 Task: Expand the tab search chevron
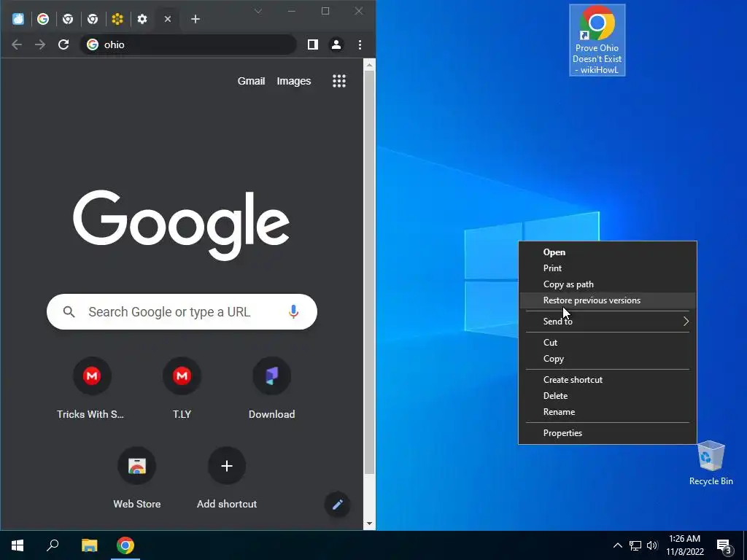[x=258, y=11]
